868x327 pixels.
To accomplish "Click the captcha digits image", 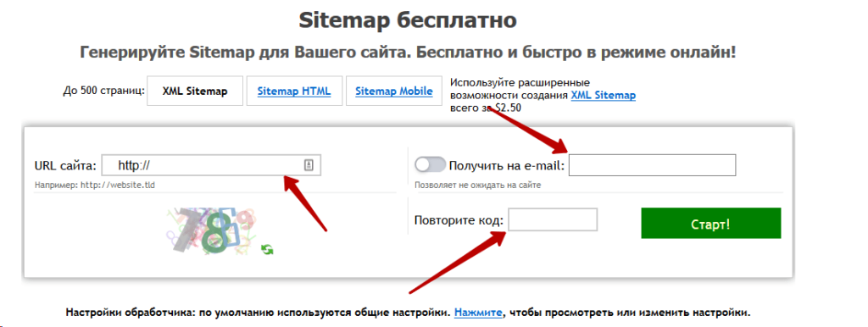I will pos(211,230).
